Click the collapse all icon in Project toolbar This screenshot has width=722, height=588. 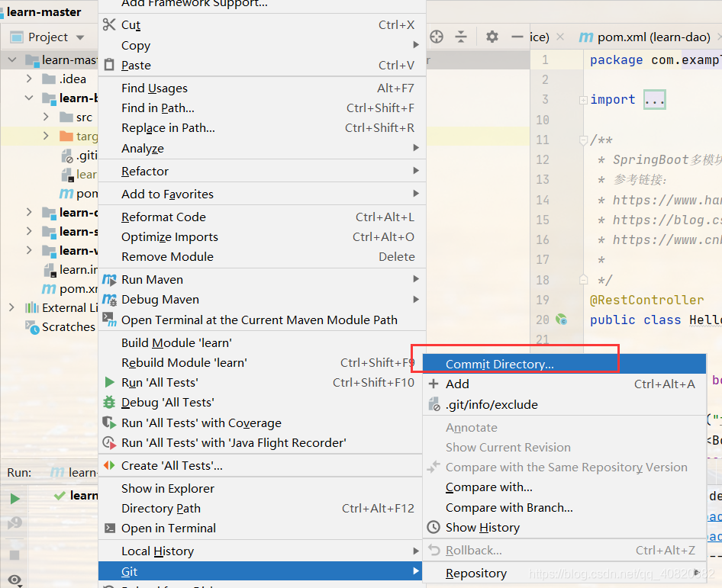click(460, 37)
